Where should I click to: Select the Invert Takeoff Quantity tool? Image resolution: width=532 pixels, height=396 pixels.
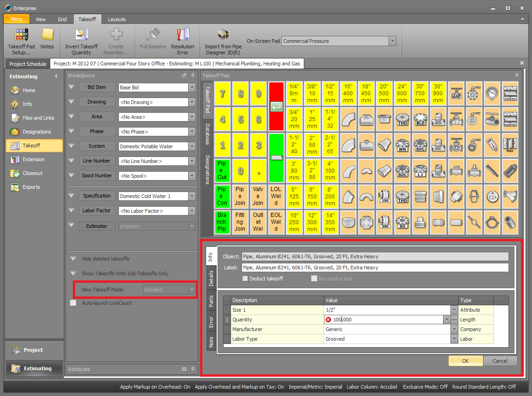click(82, 41)
